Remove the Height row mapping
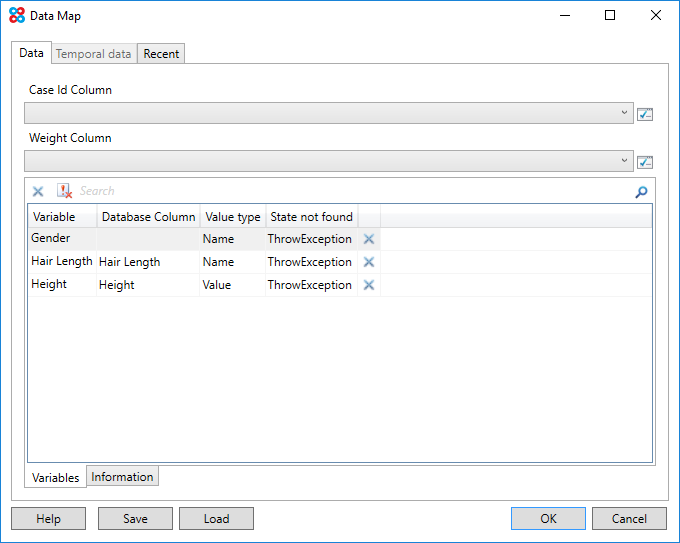This screenshot has width=680, height=543. [x=368, y=285]
